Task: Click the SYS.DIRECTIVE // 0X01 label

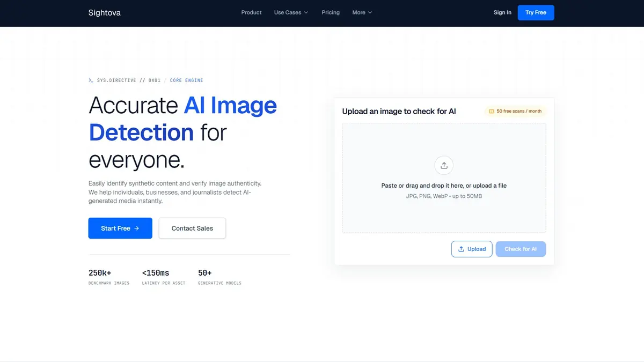Action: pyautogui.click(x=129, y=80)
